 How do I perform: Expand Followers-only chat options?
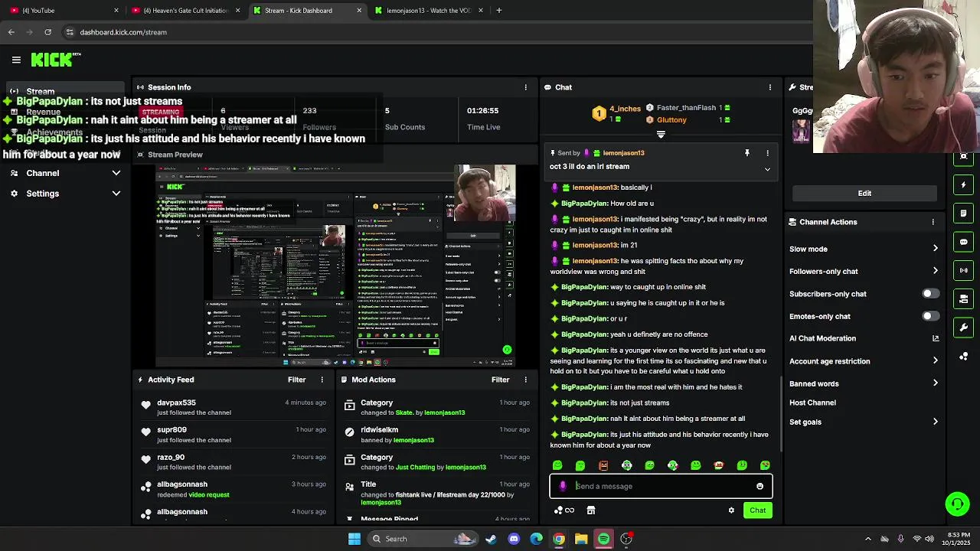(935, 271)
